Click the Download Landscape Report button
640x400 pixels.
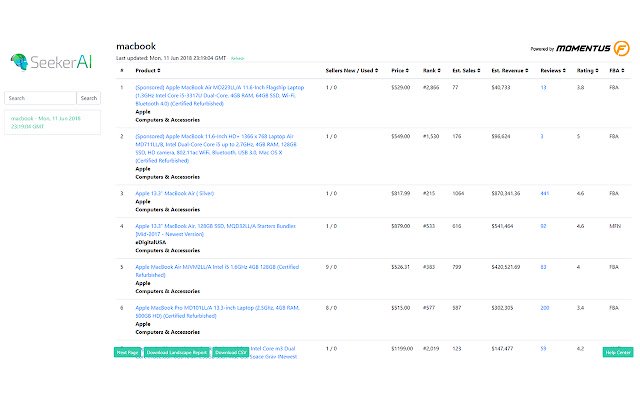click(x=177, y=352)
